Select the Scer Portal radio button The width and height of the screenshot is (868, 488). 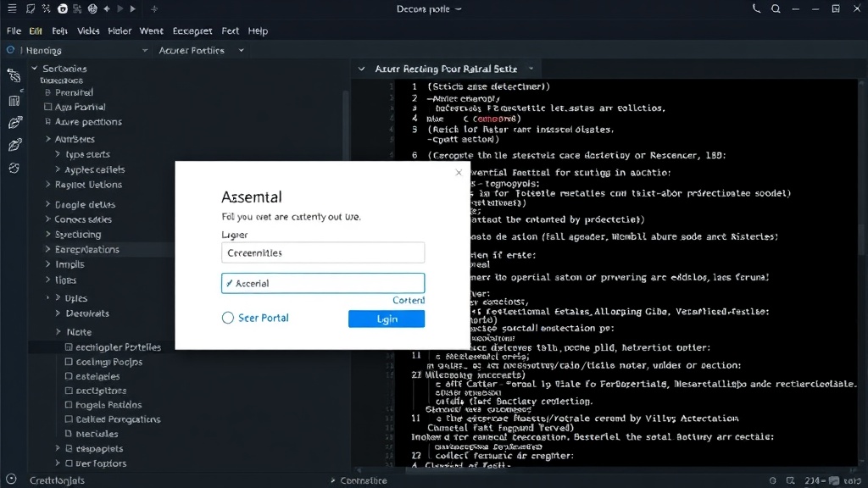(x=227, y=318)
